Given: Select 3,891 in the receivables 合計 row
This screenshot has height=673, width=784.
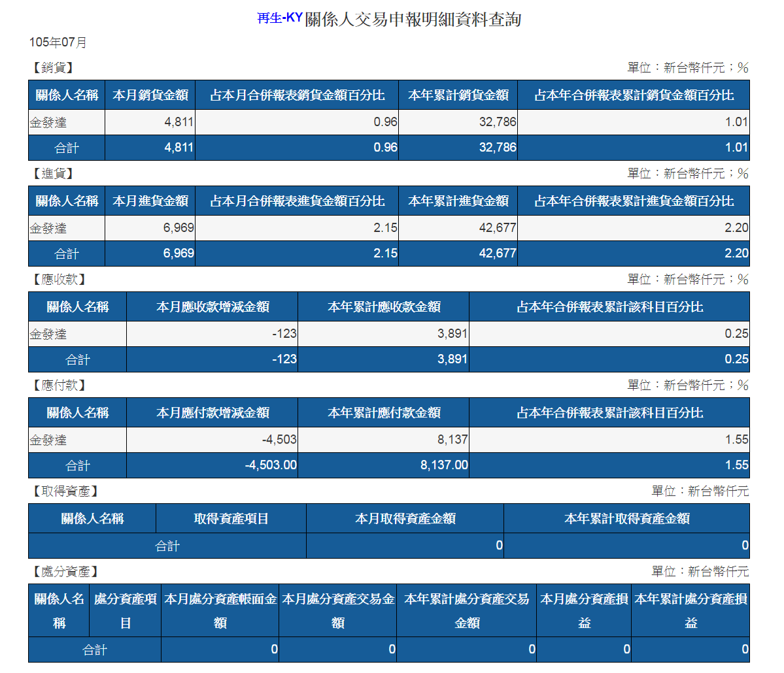Looking at the screenshot, I should (x=452, y=359).
